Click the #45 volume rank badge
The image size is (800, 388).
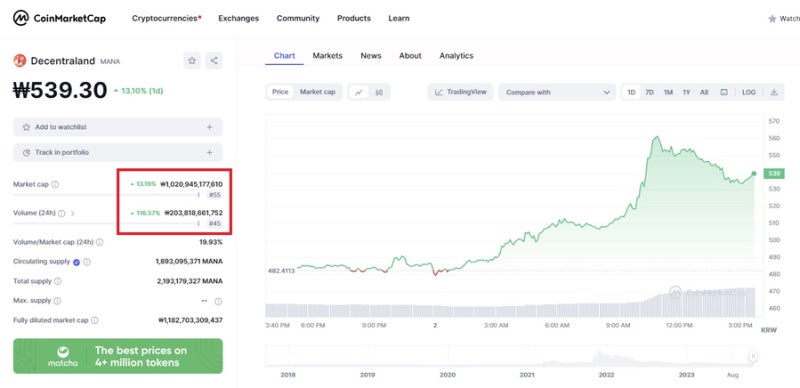[x=215, y=224]
